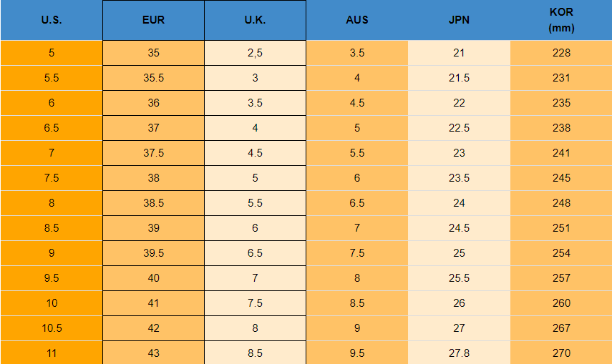Click KOR 251 value cell
The width and height of the screenshot is (612, 364).
point(561,228)
